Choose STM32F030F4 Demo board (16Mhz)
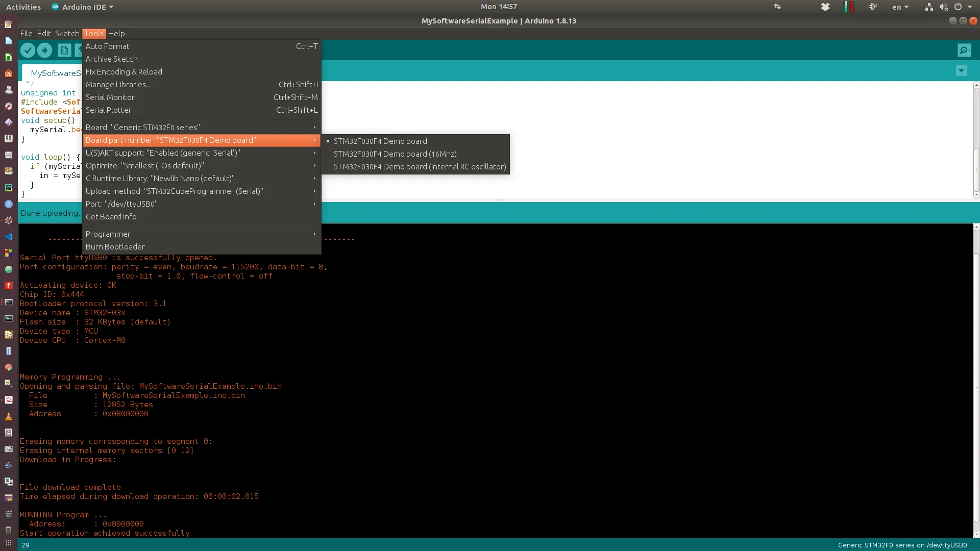The width and height of the screenshot is (980, 551). click(395, 154)
